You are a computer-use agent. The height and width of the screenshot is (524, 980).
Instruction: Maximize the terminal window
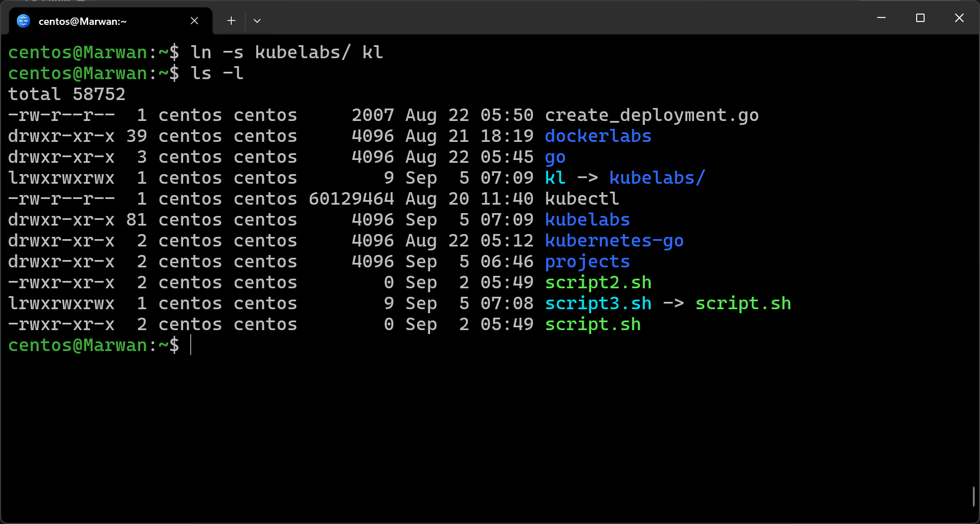pyautogui.click(x=920, y=18)
